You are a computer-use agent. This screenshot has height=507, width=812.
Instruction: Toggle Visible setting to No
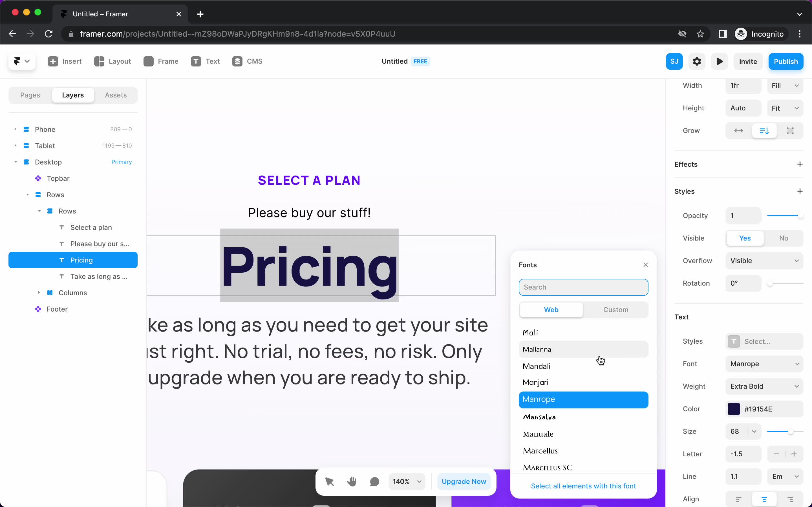783,238
